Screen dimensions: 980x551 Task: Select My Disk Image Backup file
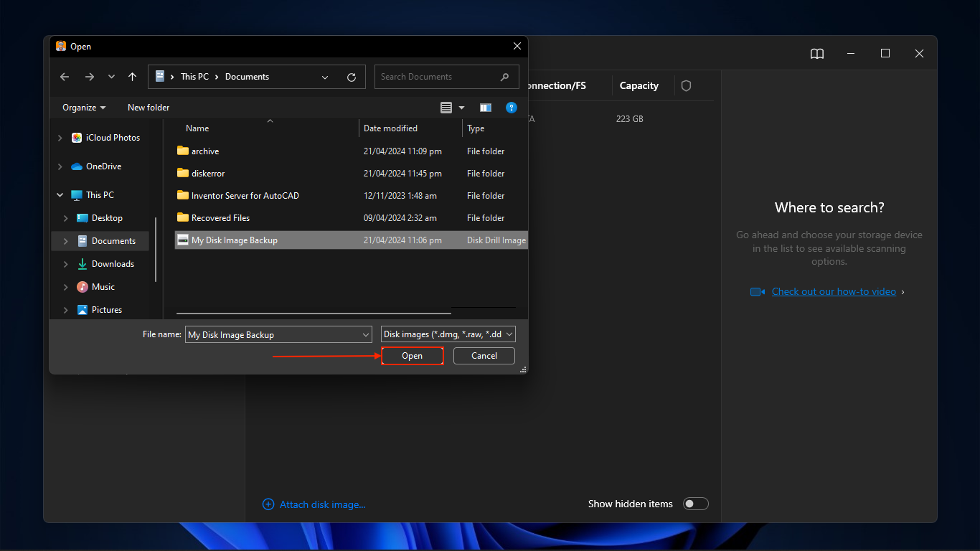click(351, 240)
